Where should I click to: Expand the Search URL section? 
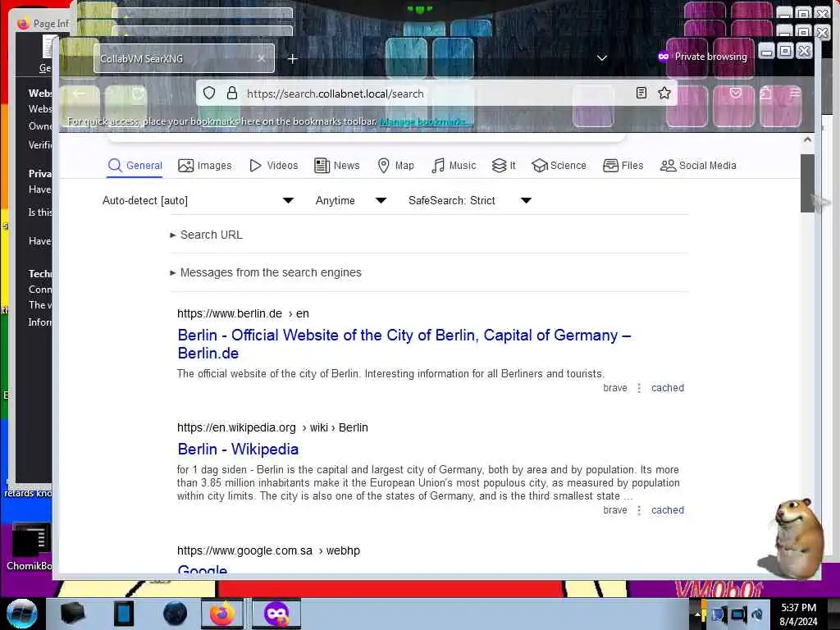click(206, 235)
